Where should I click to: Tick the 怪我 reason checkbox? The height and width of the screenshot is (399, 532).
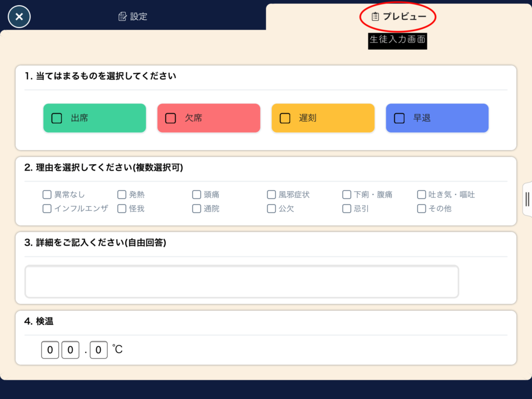(x=122, y=208)
